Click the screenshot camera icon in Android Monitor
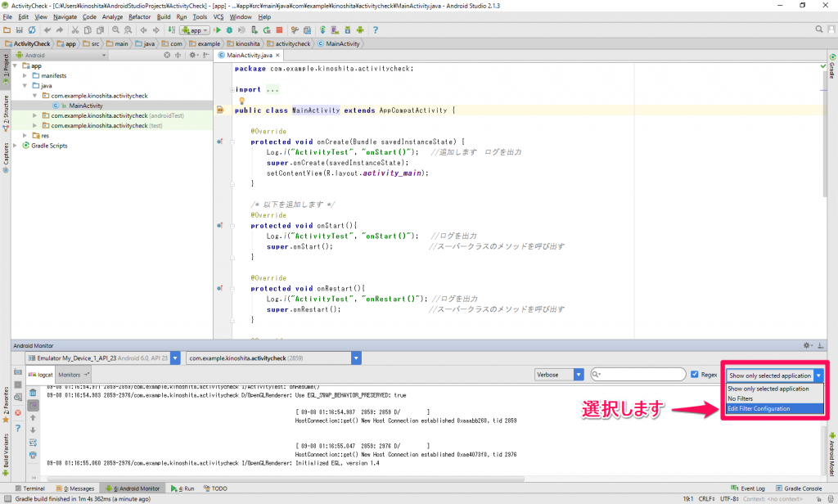The image size is (838, 504). coord(18,374)
